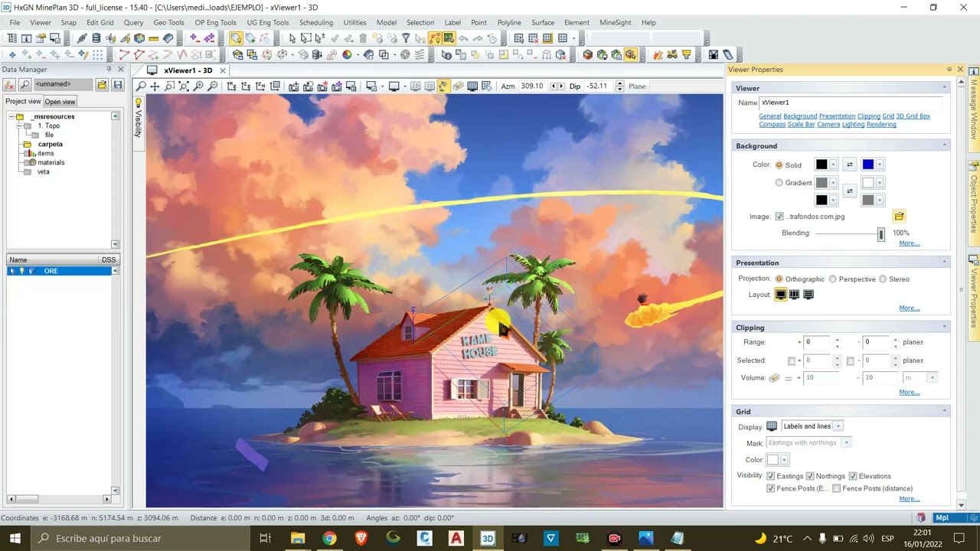Viewport: 980px width, 551px height.
Task: Click the zoom out (minus magnifier) icon
Action: tap(212, 86)
